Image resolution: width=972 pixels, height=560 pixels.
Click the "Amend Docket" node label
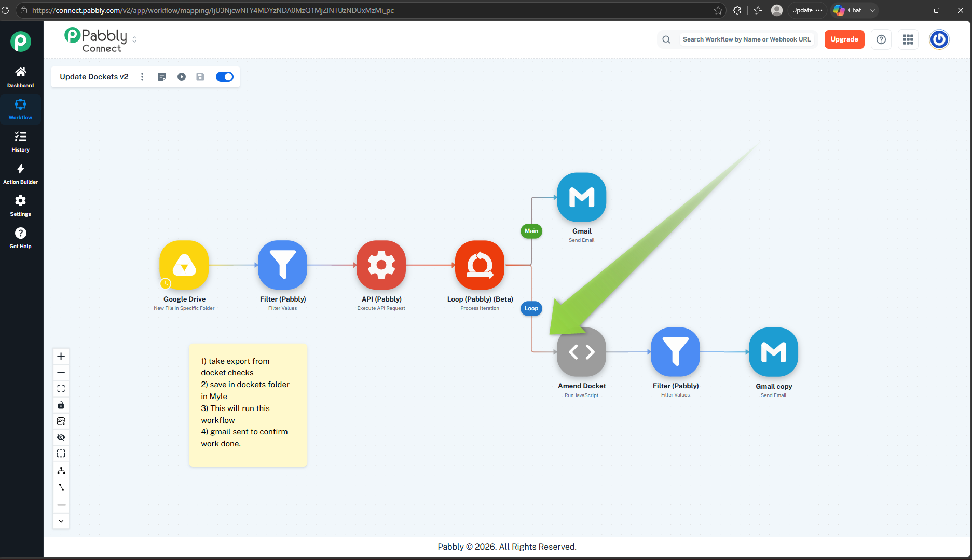point(582,386)
